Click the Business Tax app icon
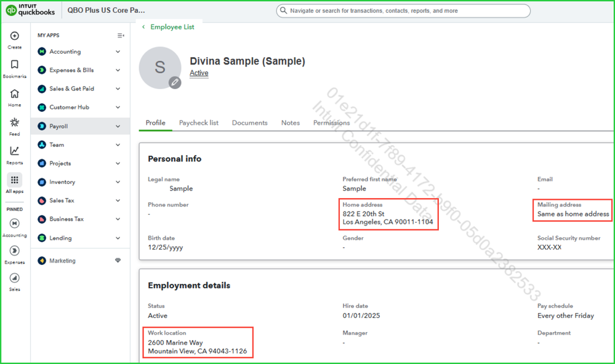The height and width of the screenshot is (364, 615). click(42, 219)
